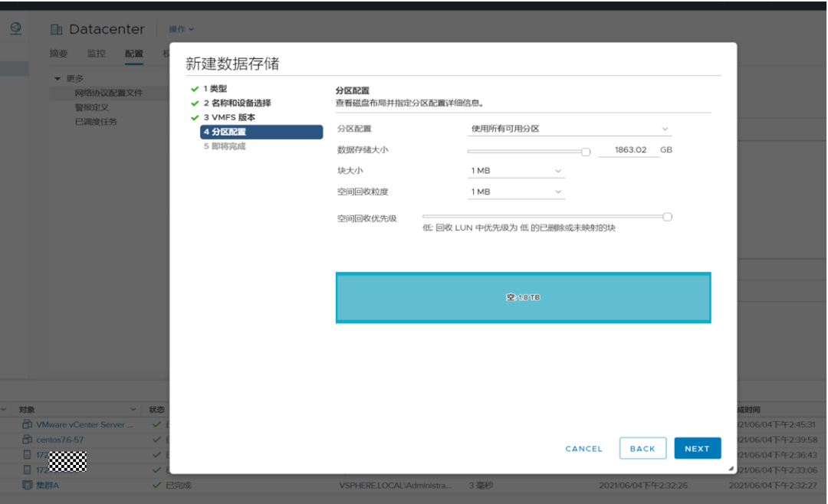
Task: Select 网络协议配置文件 in sidebar
Action: pos(109,93)
